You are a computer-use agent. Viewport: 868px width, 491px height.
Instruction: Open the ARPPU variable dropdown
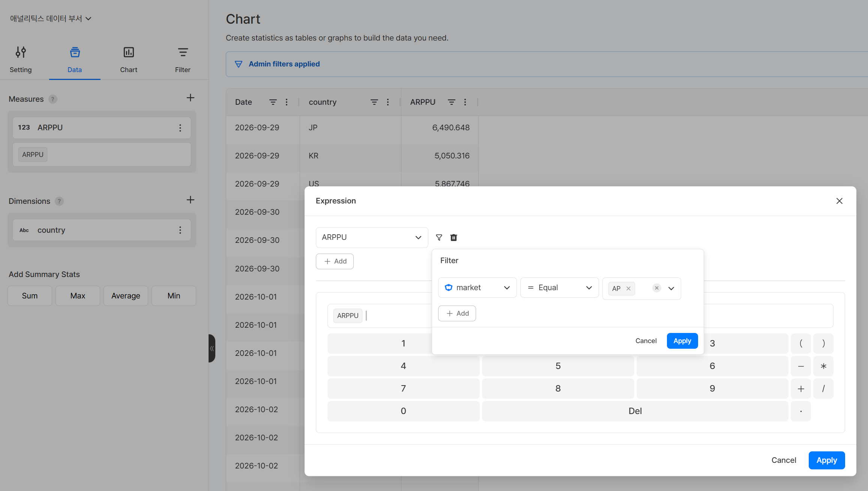(372, 238)
